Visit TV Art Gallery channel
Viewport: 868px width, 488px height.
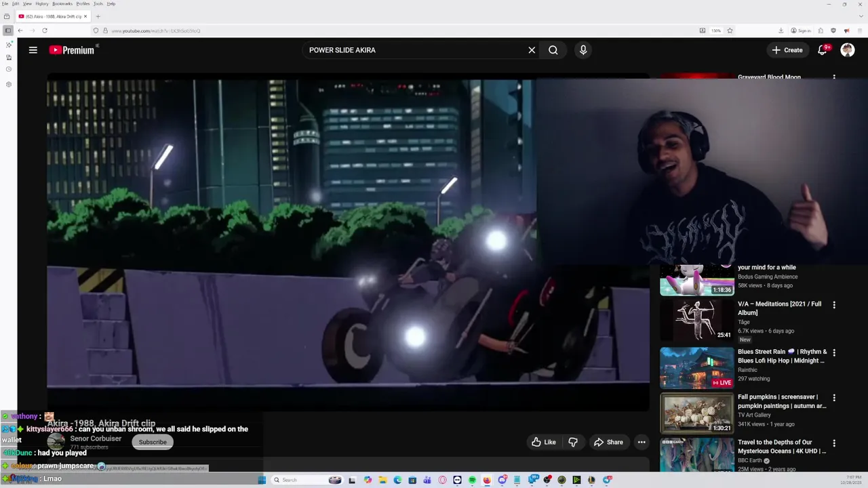[x=755, y=415]
